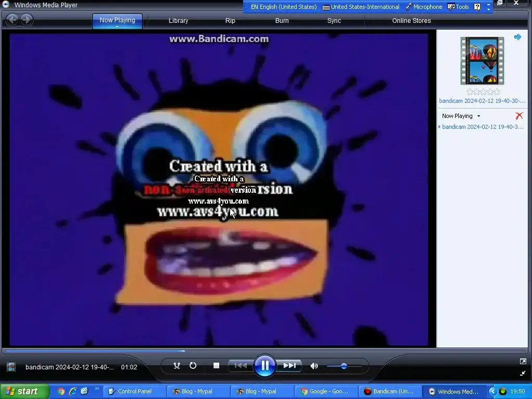The width and height of the screenshot is (532, 399).
Task: Skip to the next track
Action: 289,365
